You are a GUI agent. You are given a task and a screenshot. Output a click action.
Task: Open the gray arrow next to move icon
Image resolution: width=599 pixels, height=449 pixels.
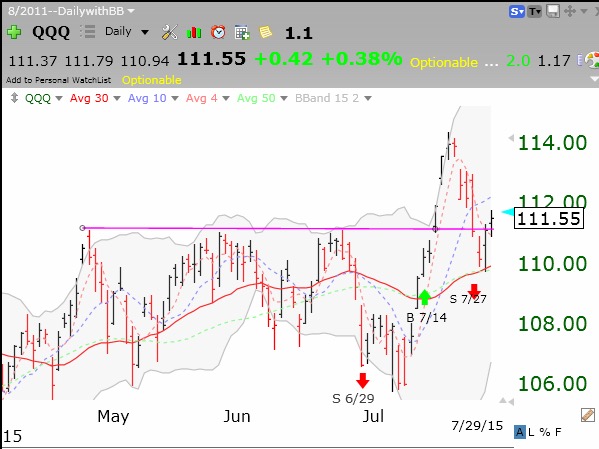point(584,11)
